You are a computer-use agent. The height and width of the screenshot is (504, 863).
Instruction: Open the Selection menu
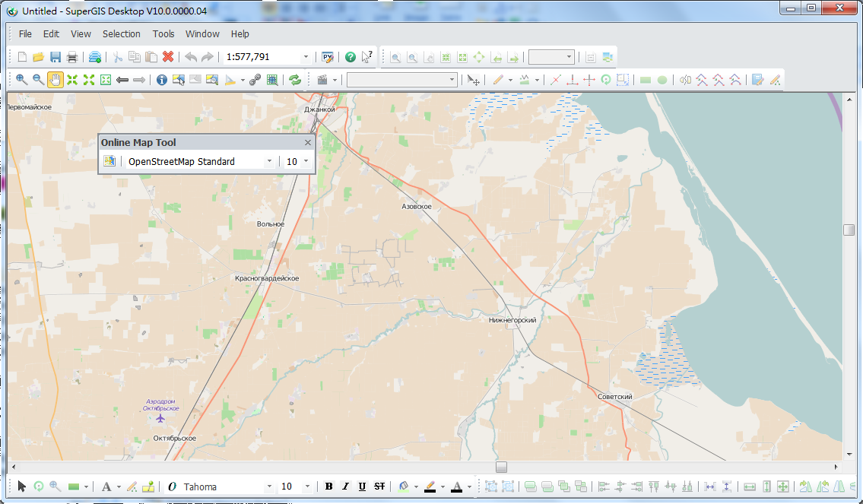point(121,33)
